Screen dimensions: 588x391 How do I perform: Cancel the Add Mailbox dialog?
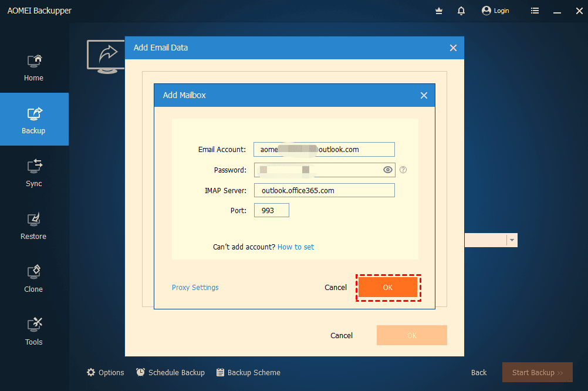[x=336, y=288]
